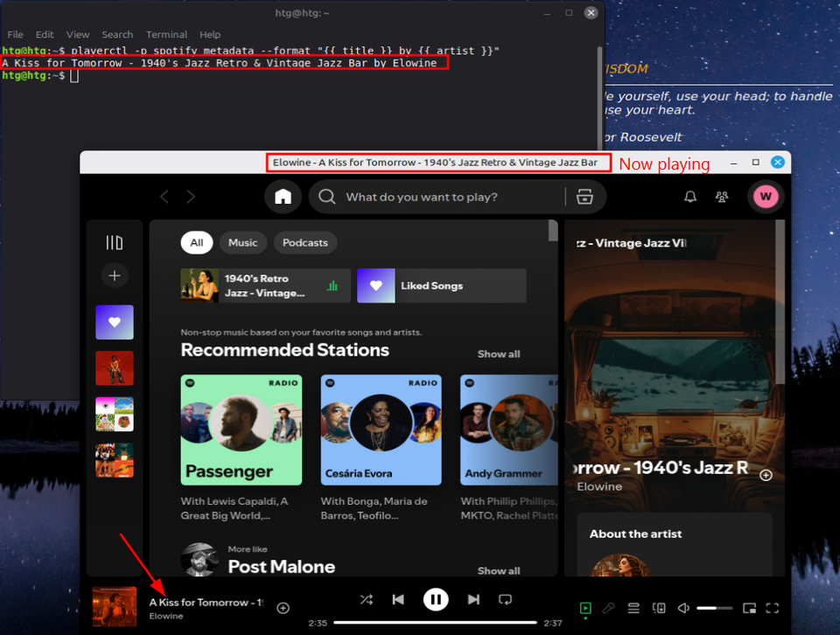Toggle shuffle playback
This screenshot has height=635, width=840.
[x=367, y=600]
